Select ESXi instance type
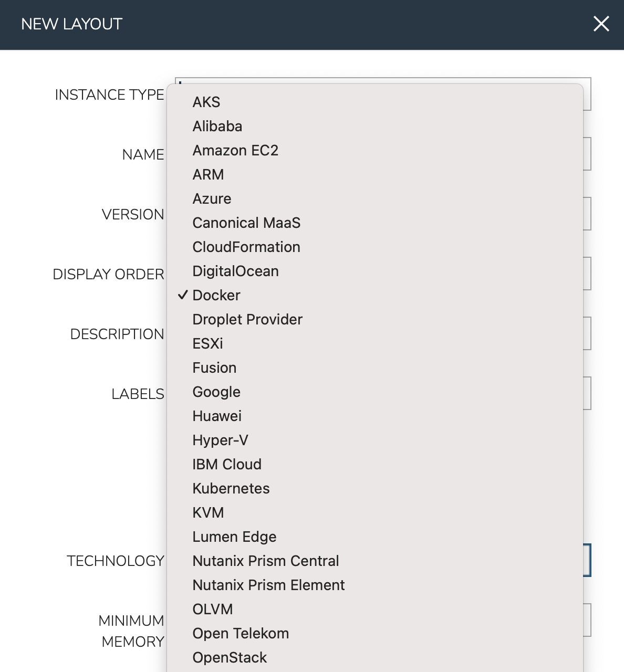The width and height of the screenshot is (624, 672). pos(207,343)
